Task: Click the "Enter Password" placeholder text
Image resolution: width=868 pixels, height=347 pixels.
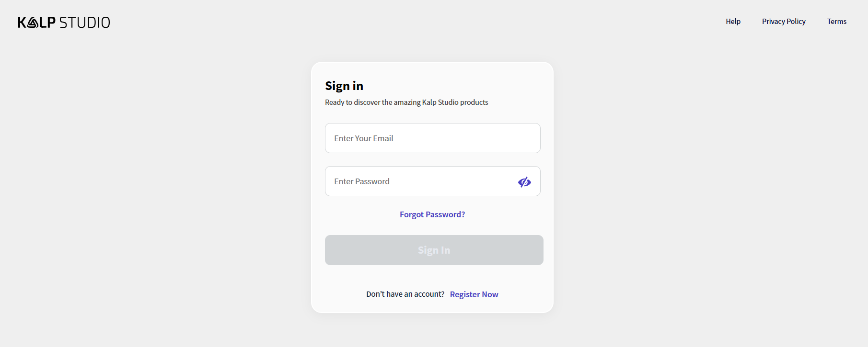Action: click(x=362, y=181)
